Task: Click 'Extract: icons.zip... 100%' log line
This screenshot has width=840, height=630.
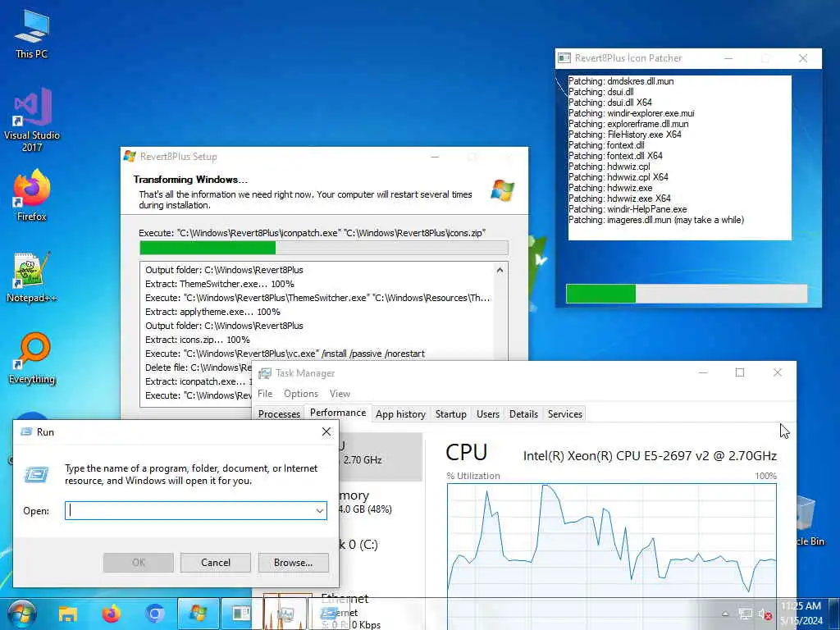Action: click(x=197, y=340)
